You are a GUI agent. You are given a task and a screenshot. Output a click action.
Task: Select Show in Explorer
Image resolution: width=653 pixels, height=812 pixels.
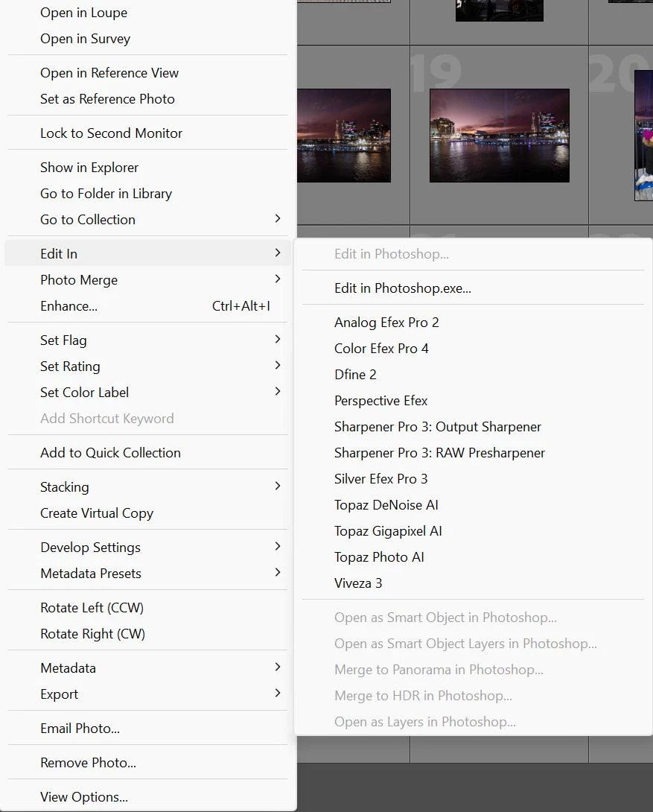147,168
